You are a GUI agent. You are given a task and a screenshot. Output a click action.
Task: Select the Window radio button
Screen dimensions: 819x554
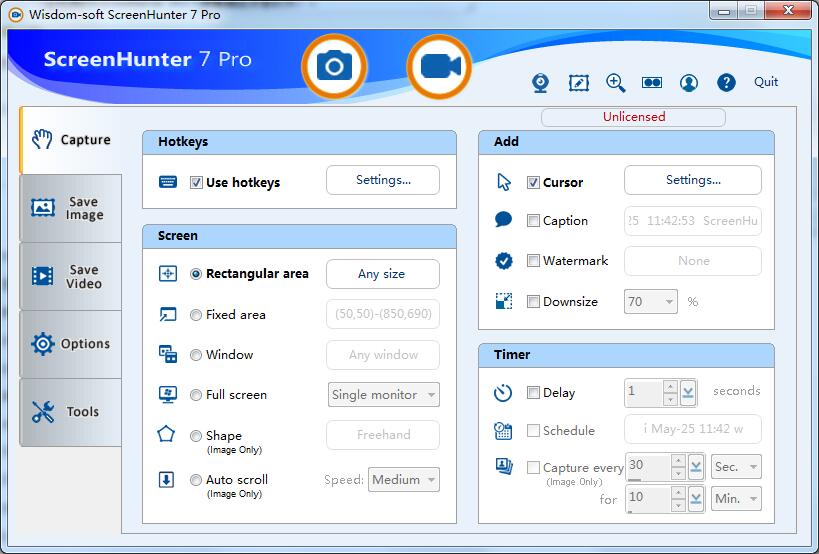[196, 355]
